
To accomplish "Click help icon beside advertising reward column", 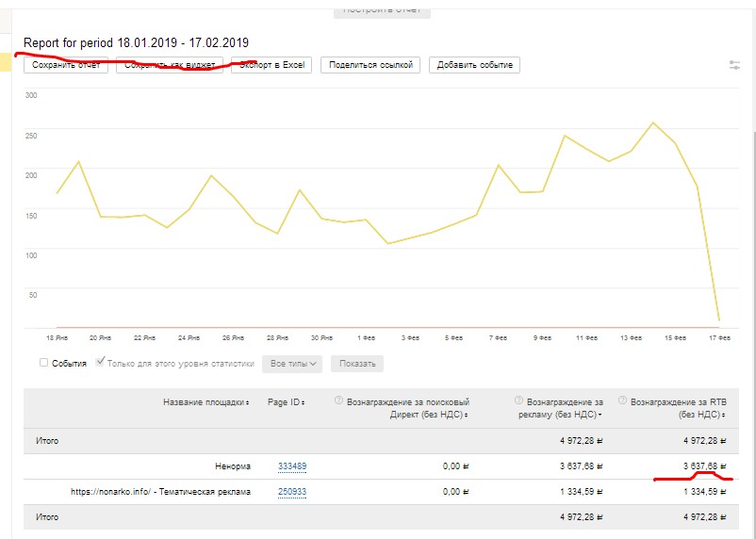I will [x=518, y=401].
